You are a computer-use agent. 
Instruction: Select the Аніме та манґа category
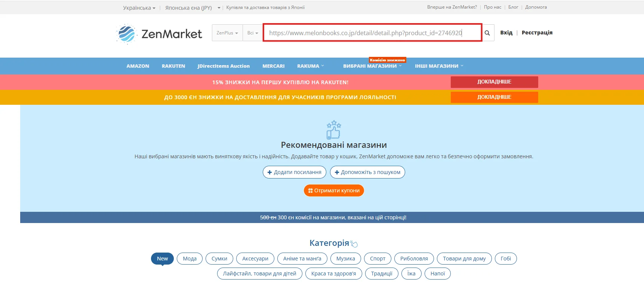pos(302,259)
